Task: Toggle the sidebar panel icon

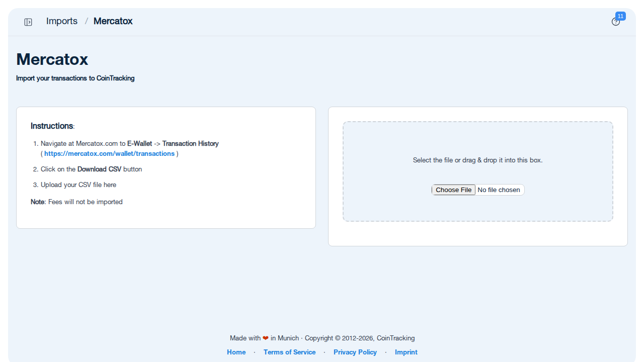Action: point(28,22)
